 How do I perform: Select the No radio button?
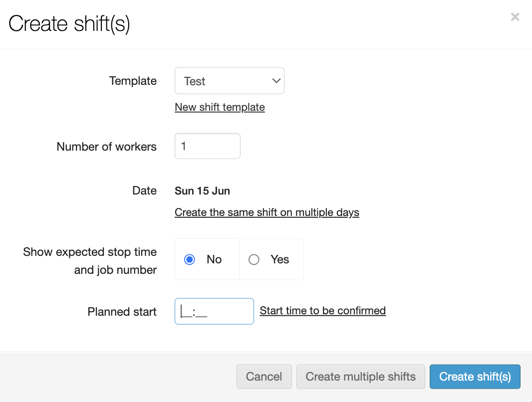pos(190,259)
